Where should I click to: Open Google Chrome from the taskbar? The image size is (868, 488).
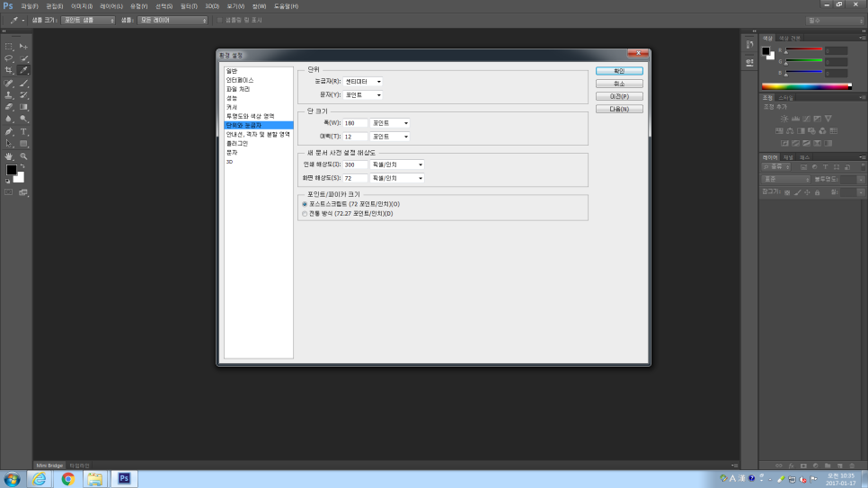[68, 479]
